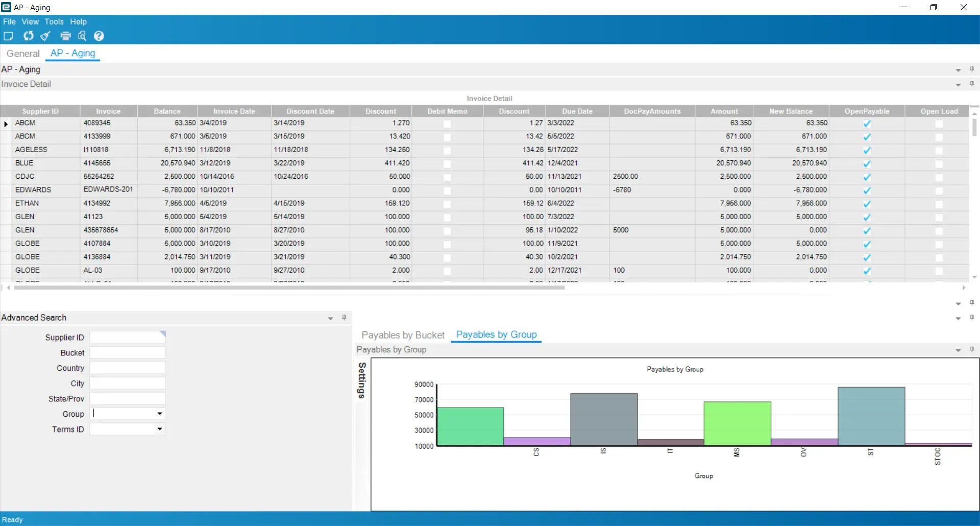Viewport: 980px width, 526px height.
Task: Open the Group combo box dropdown
Action: [x=160, y=414]
